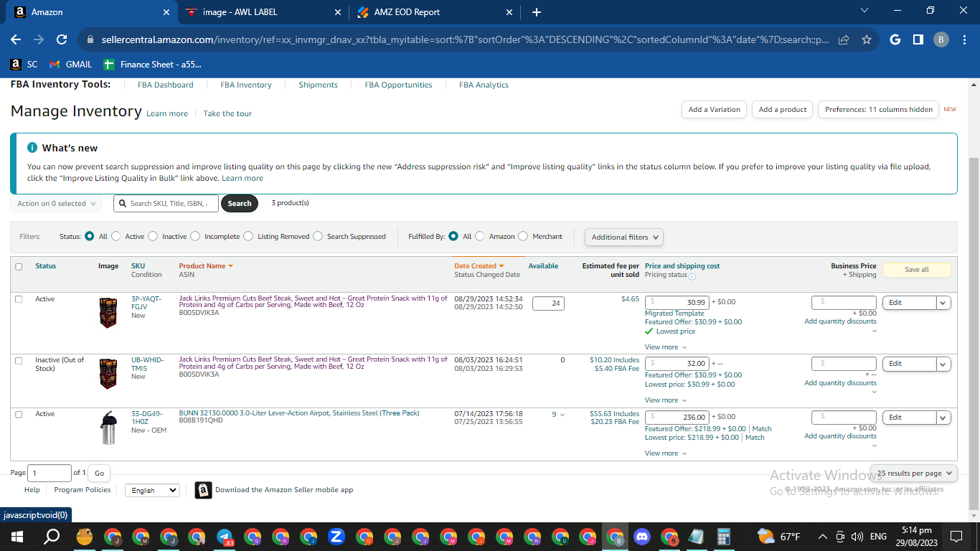Expand the Additional filters dropdown
The width and height of the screenshot is (980, 551).
[x=624, y=237]
